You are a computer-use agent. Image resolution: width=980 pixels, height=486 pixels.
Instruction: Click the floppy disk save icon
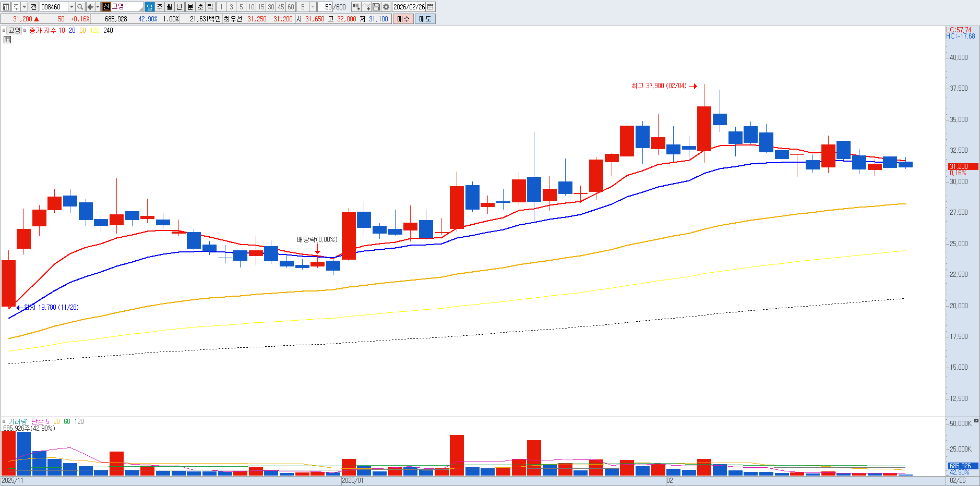376,7
